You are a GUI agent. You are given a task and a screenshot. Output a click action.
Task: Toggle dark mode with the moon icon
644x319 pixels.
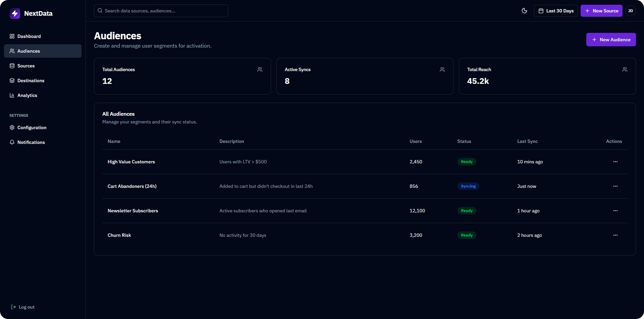click(525, 10)
